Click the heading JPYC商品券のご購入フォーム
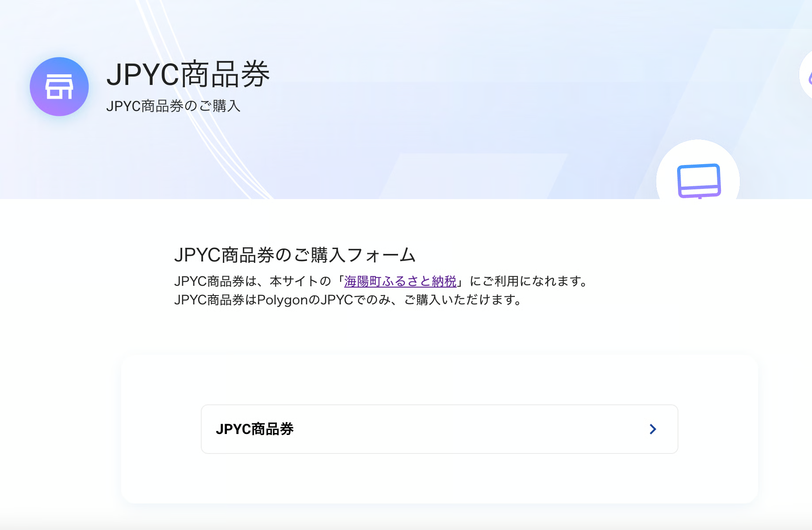The height and width of the screenshot is (530, 812). (295, 255)
